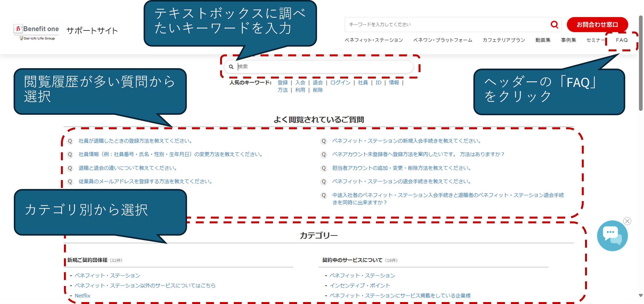Open question 従業員のメールアドレスを登録する方法
644x304 pixels.
tap(146, 181)
